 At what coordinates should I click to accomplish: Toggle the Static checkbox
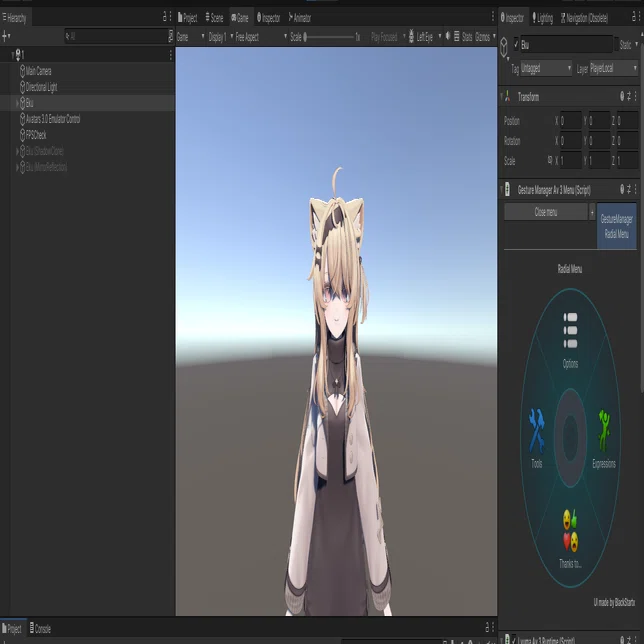pos(616,44)
